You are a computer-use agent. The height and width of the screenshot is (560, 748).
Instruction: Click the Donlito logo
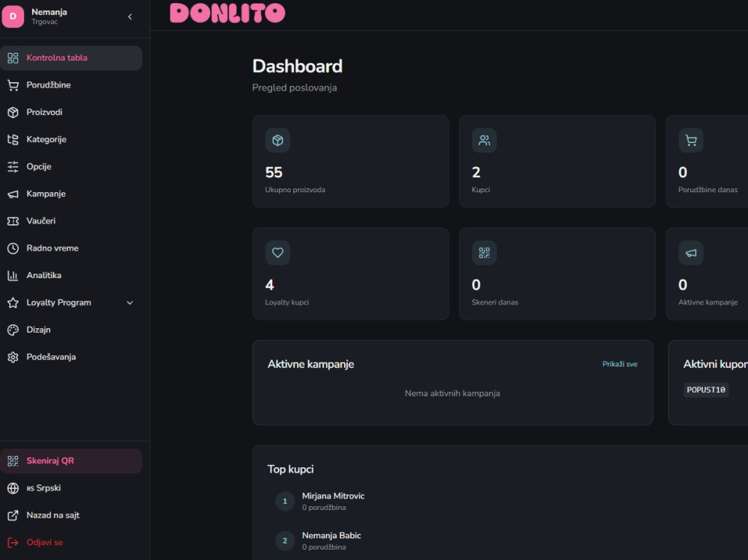click(x=227, y=13)
